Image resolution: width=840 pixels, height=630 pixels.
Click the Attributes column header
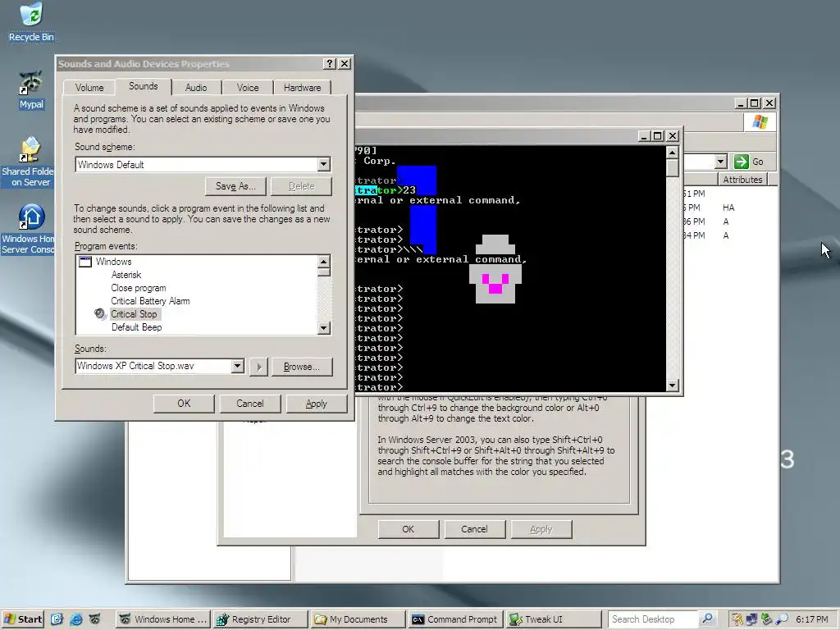coord(742,180)
